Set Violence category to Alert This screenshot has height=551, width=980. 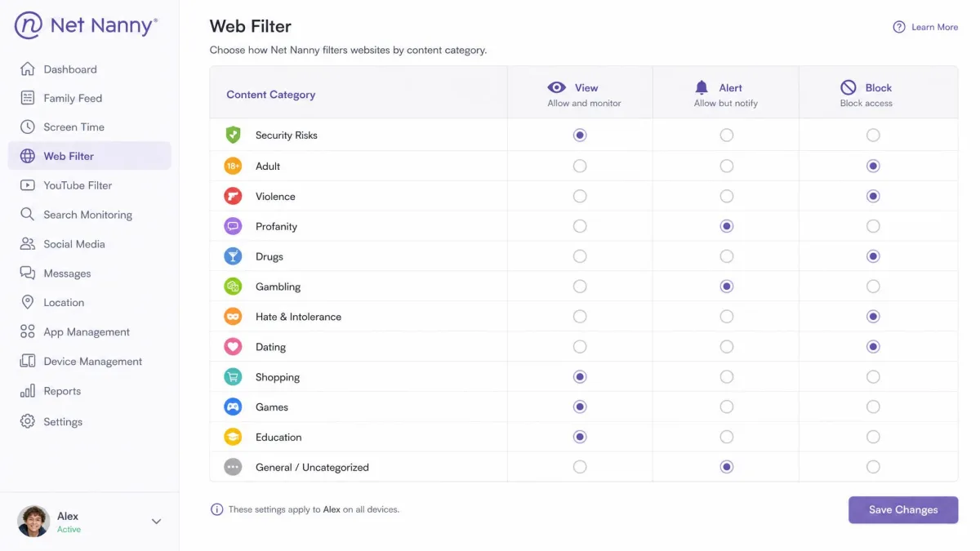click(x=726, y=196)
